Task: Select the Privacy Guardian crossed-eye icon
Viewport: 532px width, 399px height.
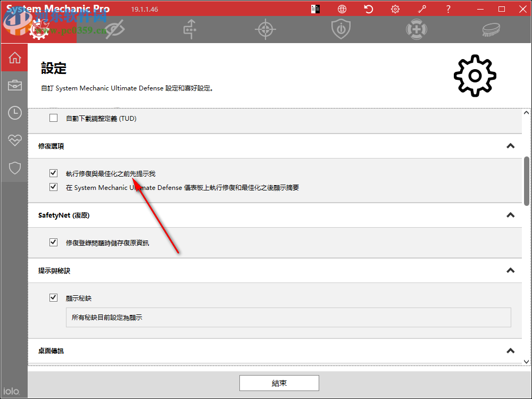Action: [x=115, y=29]
